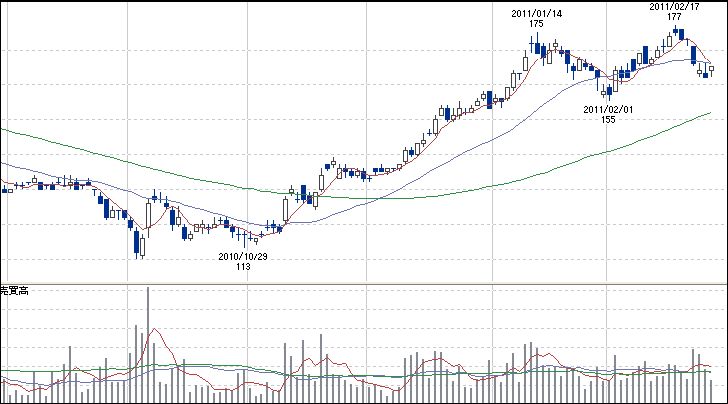
Task: Click the 2010/10/29 low date label
Action: (243, 256)
